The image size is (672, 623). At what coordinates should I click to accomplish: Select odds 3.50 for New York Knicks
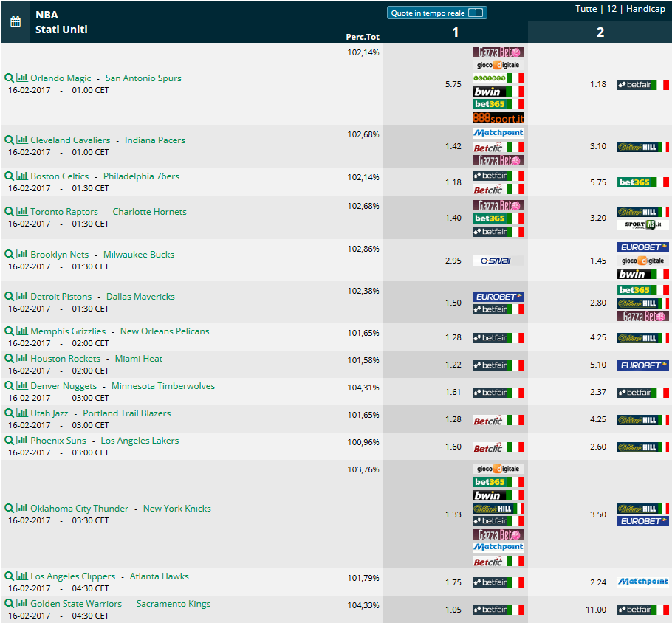[x=598, y=514]
